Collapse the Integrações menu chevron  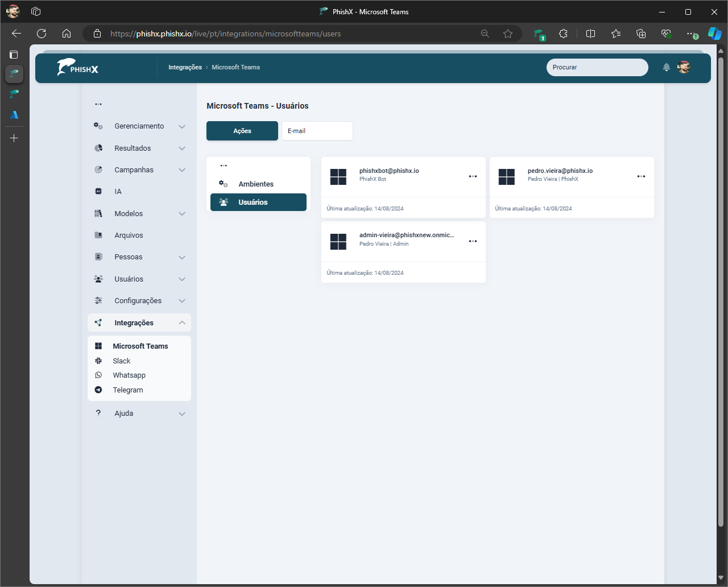[182, 323]
